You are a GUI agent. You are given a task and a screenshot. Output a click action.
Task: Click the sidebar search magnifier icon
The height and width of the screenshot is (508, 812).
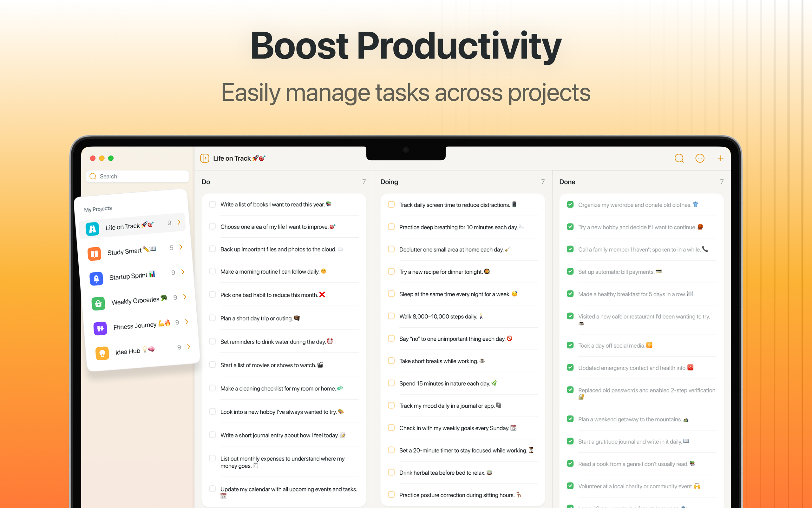click(x=93, y=177)
